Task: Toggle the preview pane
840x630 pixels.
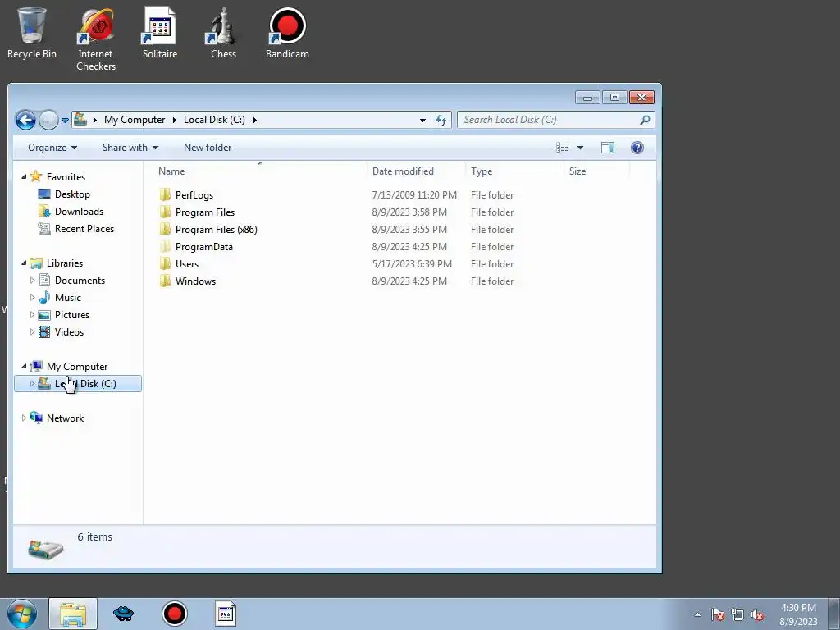Action: [608, 148]
